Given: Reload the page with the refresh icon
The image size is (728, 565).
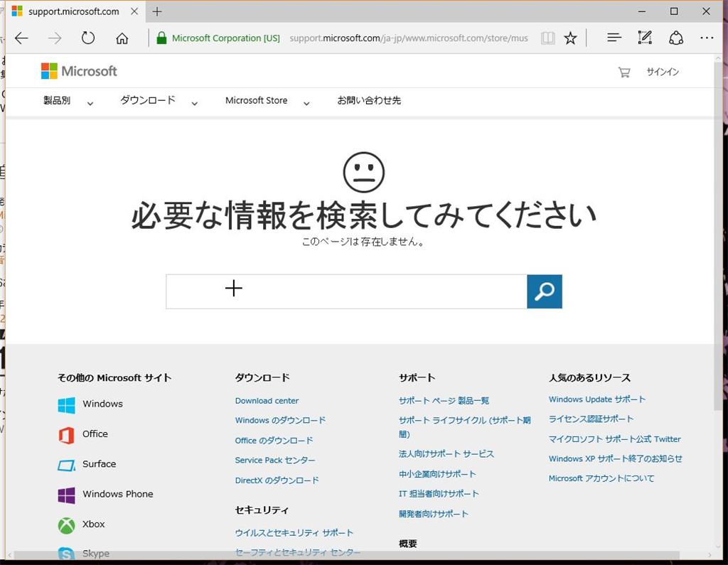Looking at the screenshot, I should (87, 38).
